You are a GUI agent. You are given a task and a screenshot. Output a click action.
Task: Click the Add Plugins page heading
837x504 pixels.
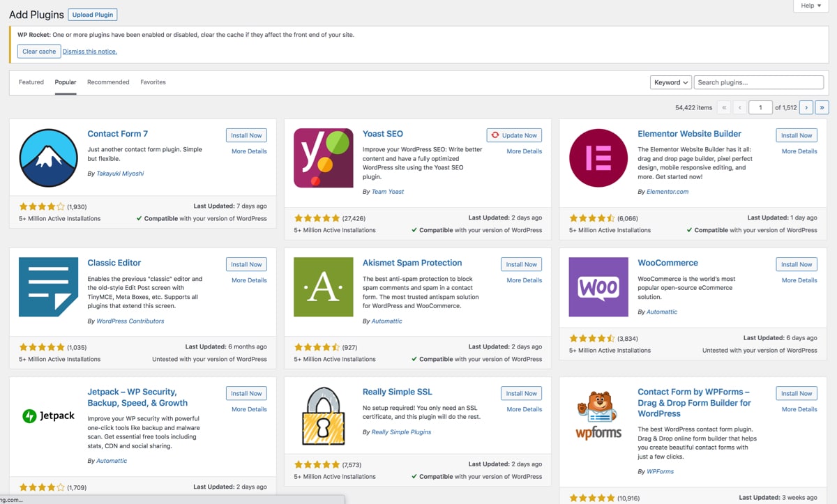[x=36, y=15]
